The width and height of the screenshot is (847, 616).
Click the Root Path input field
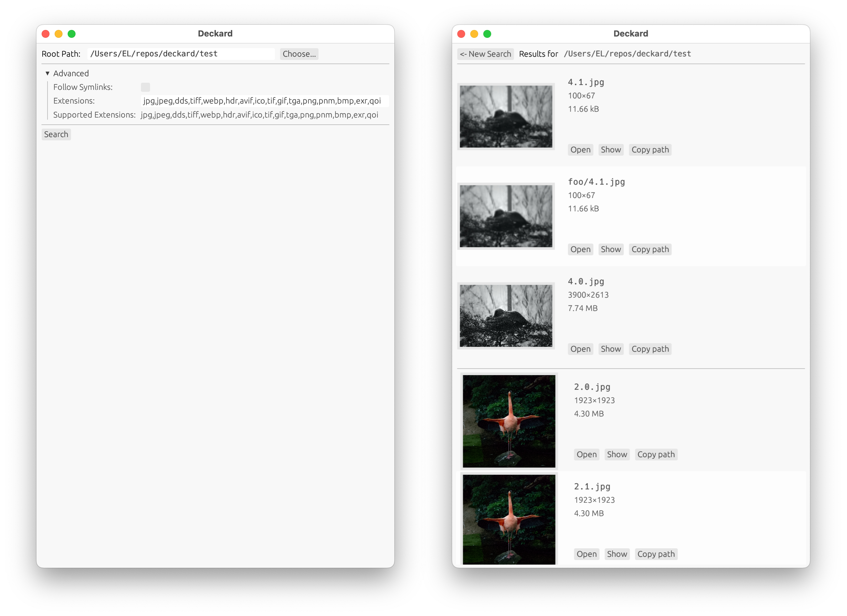181,54
